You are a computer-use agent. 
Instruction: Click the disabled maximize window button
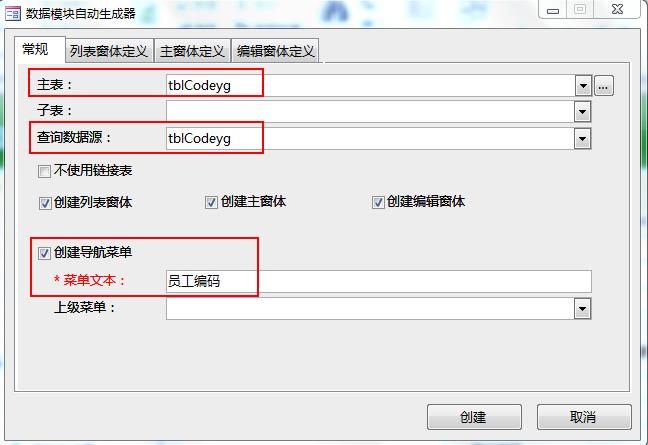point(580,10)
